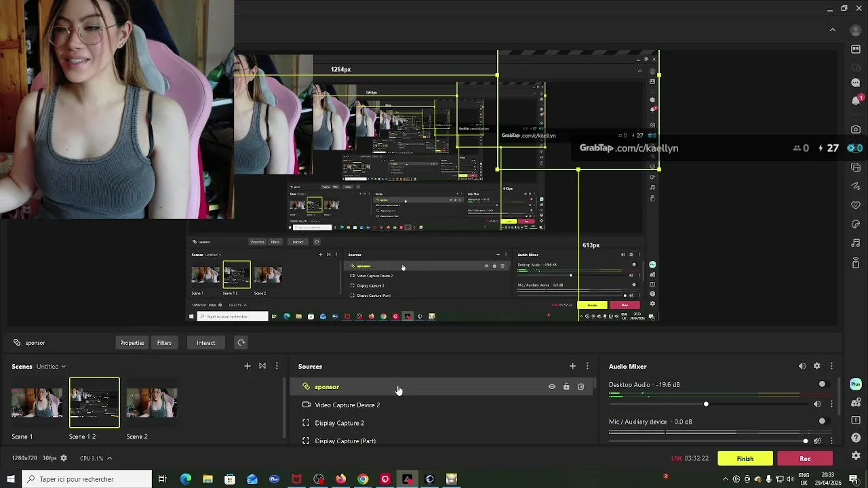Viewport: 868px width, 488px height.
Task: Open Sources panel three-dot menu
Action: click(x=587, y=366)
